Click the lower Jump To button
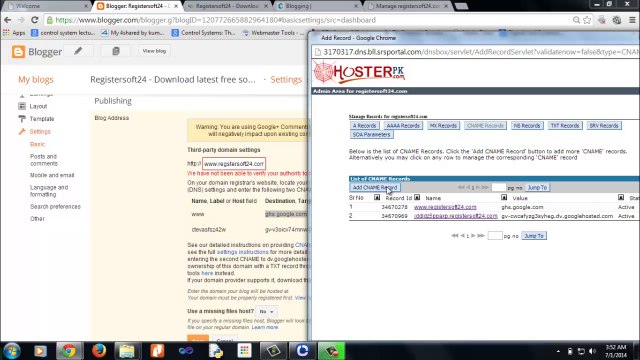 (x=534, y=236)
